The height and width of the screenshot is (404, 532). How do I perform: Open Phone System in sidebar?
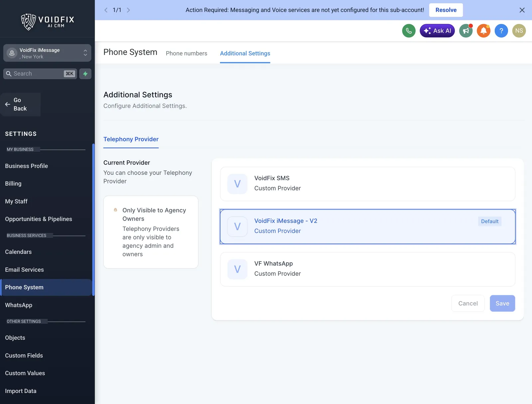click(46, 287)
